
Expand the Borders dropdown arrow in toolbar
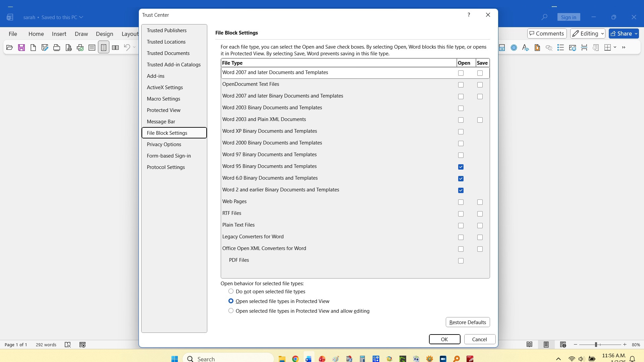pyautogui.click(x=615, y=47)
